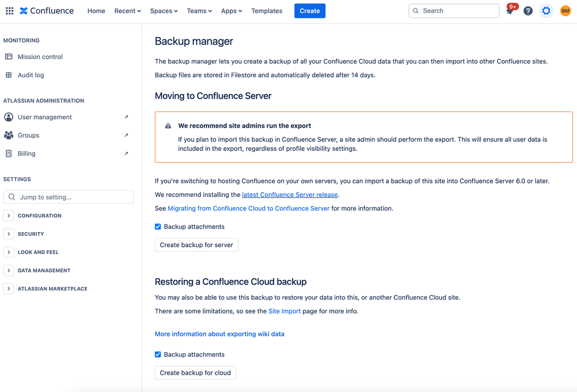577x392 pixels.
Task: Click the external link arrow beside User management
Action: tap(126, 117)
